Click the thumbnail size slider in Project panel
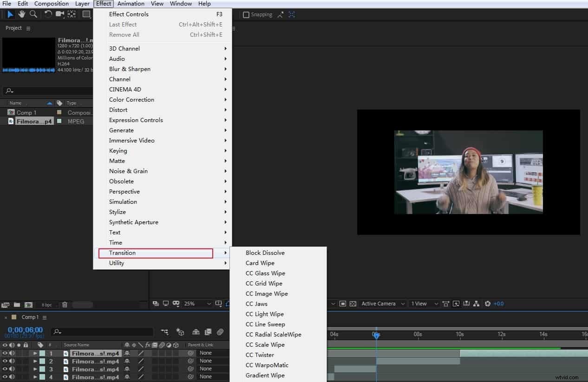 pyautogui.click(x=82, y=304)
